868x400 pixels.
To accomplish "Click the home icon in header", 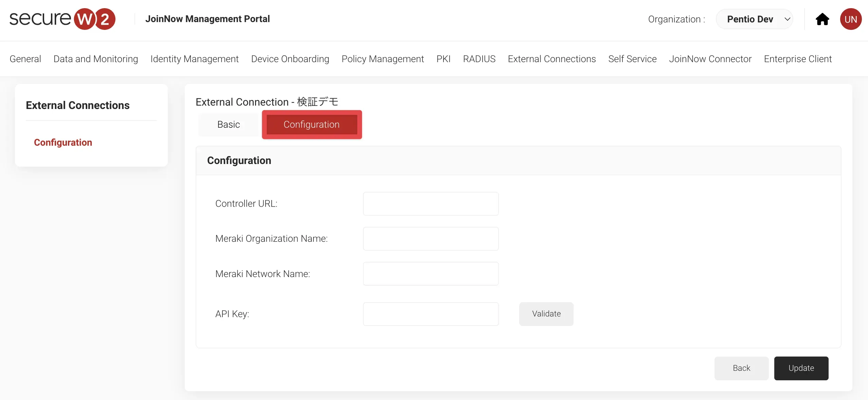I will 822,19.
